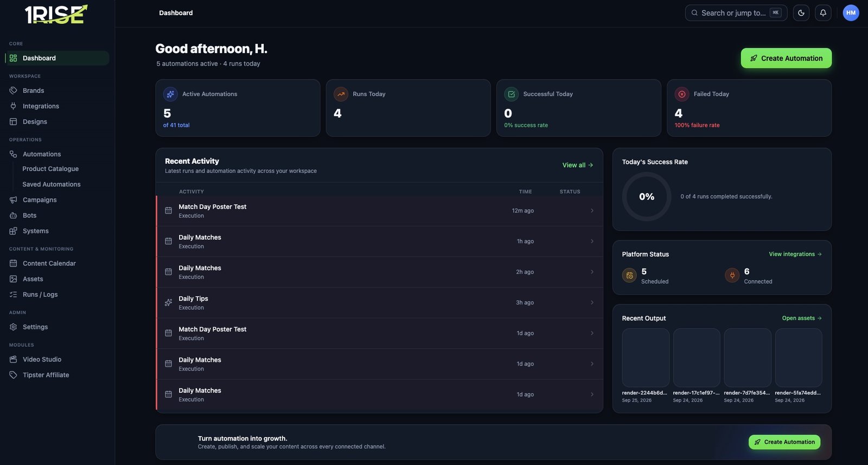Click the Bots robot icon in sidebar
The width and height of the screenshot is (868, 465).
tap(13, 215)
